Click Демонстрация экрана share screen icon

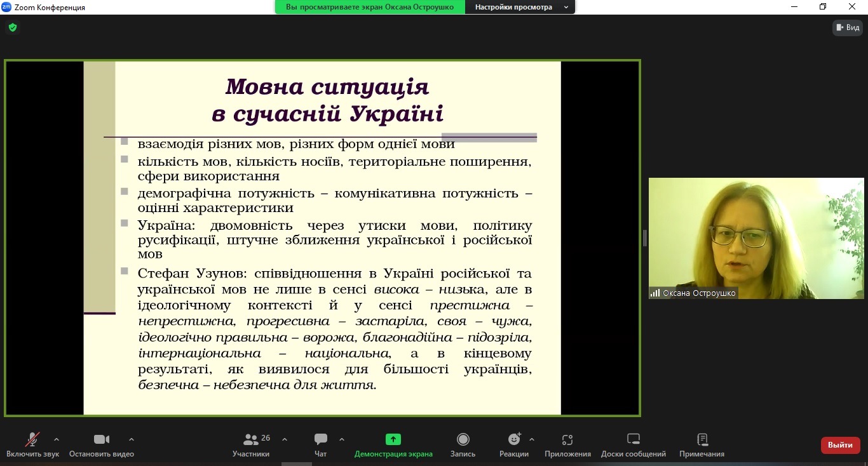tap(393, 439)
